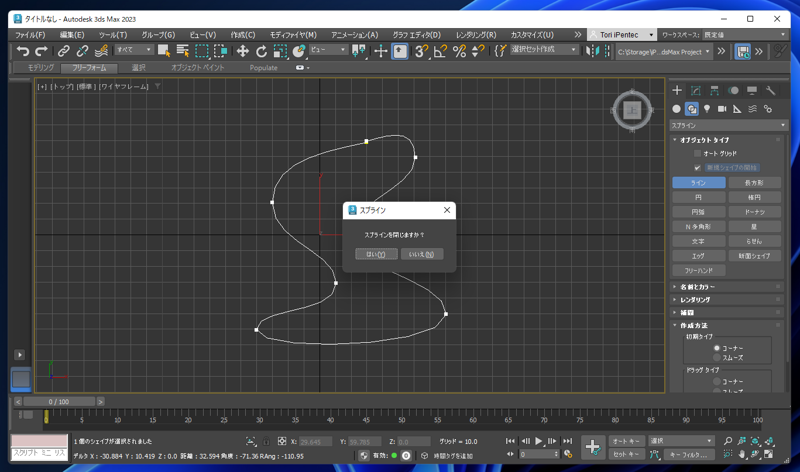Open the Hierarchy panel tab icon
Image resolution: width=800 pixels, height=472 pixels.
click(x=714, y=90)
